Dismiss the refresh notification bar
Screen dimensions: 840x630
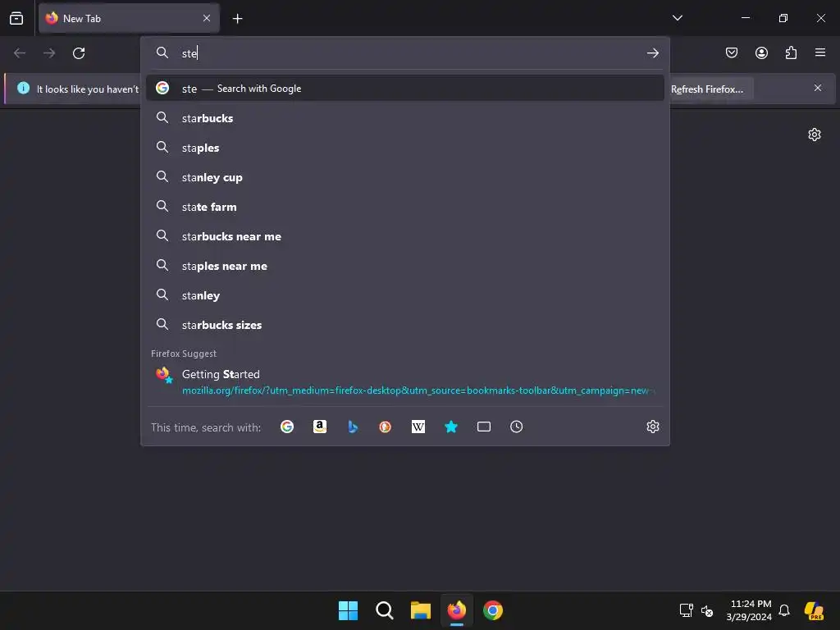click(x=818, y=88)
